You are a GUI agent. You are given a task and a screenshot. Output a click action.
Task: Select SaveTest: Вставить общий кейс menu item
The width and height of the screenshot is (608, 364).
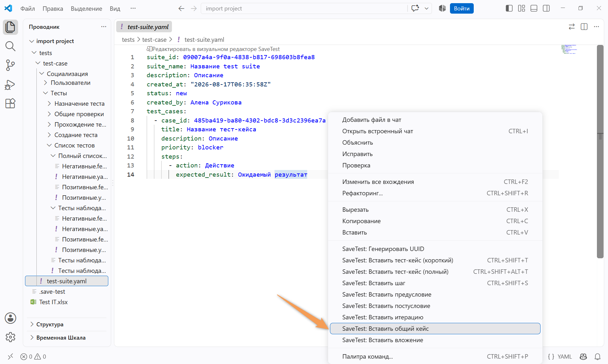click(x=435, y=329)
